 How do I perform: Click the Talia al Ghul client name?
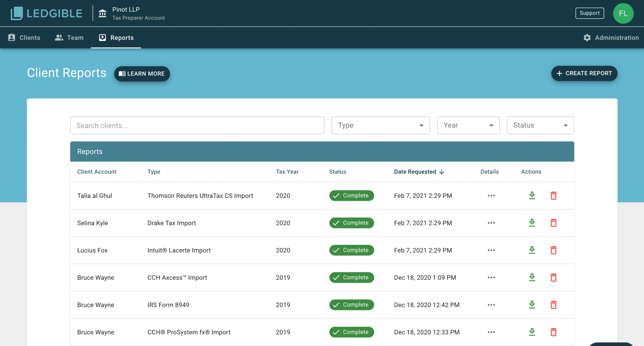[x=95, y=196]
